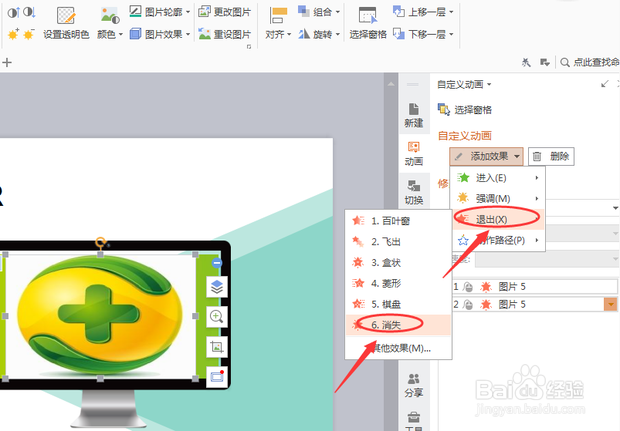
Task: Click the star icon beside 进入(E)
Action: 463,178
